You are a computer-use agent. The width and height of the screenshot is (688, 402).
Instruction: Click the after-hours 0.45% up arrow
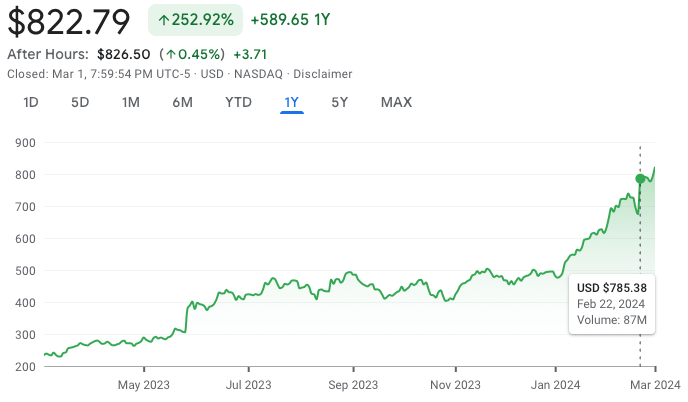click(171, 54)
